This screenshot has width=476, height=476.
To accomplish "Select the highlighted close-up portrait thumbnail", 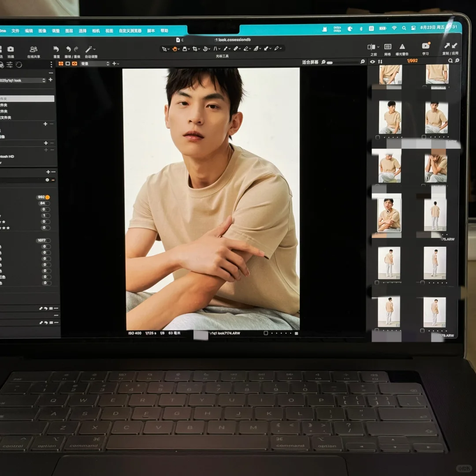I will pos(389,214).
